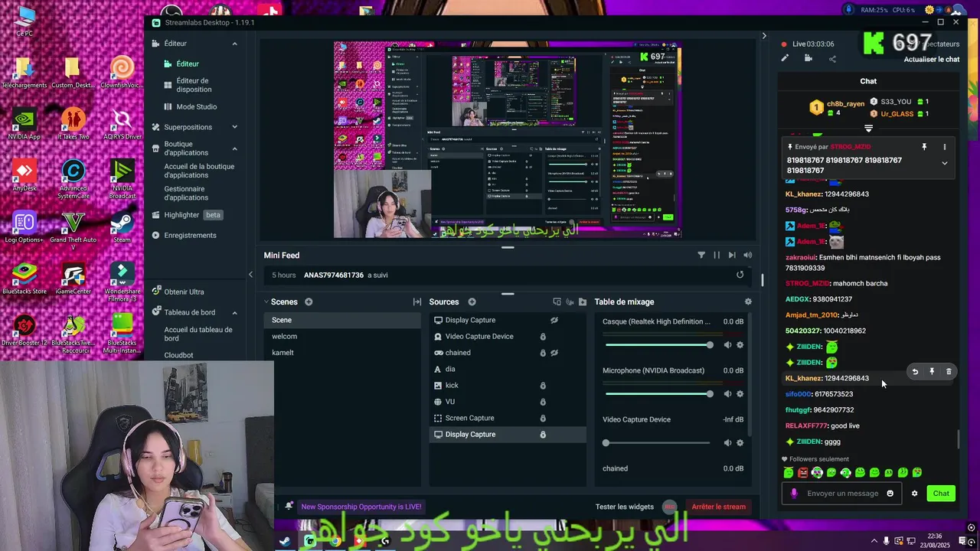This screenshot has height=551, width=980.
Task: Edit stream info pencil icon
Action: pos(785,59)
